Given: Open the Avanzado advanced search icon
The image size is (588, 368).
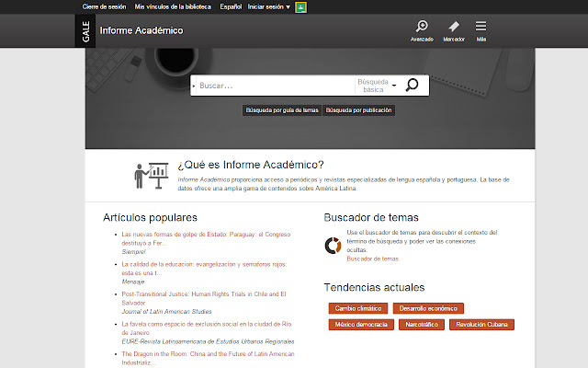Looking at the screenshot, I should pyautogui.click(x=422, y=30).
